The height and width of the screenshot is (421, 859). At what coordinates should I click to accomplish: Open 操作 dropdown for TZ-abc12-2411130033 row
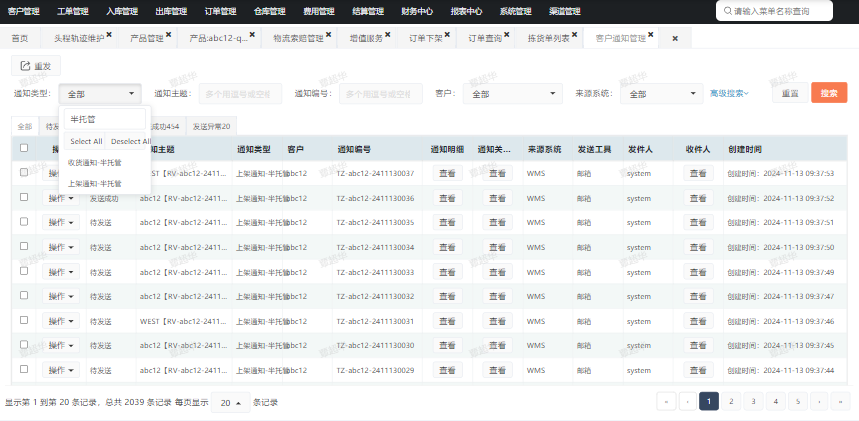(x=61, y=272)
